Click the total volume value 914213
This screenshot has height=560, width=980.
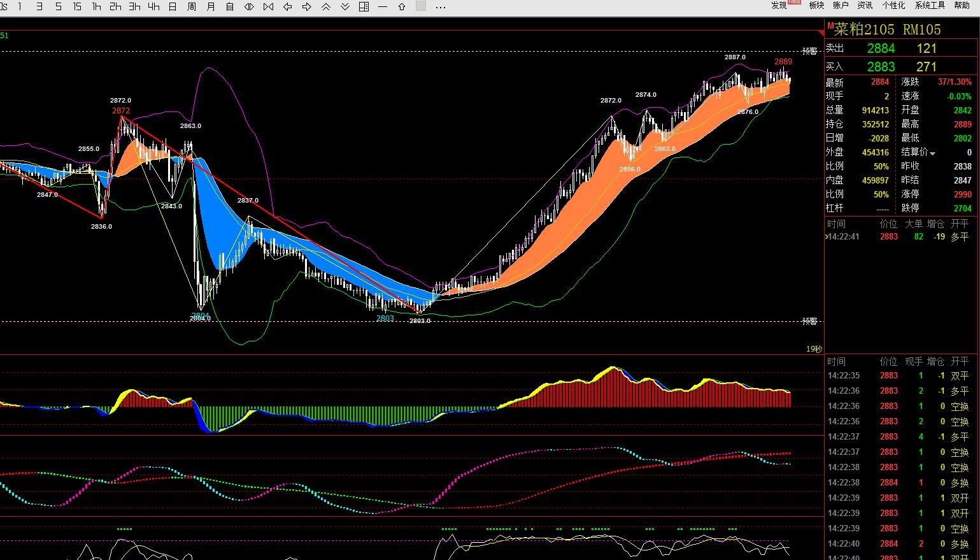876,110
